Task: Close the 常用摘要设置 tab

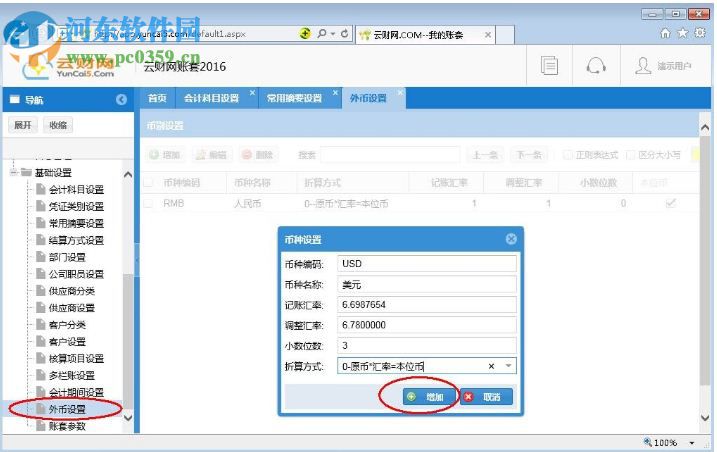Action: click(x=335, y=92)
